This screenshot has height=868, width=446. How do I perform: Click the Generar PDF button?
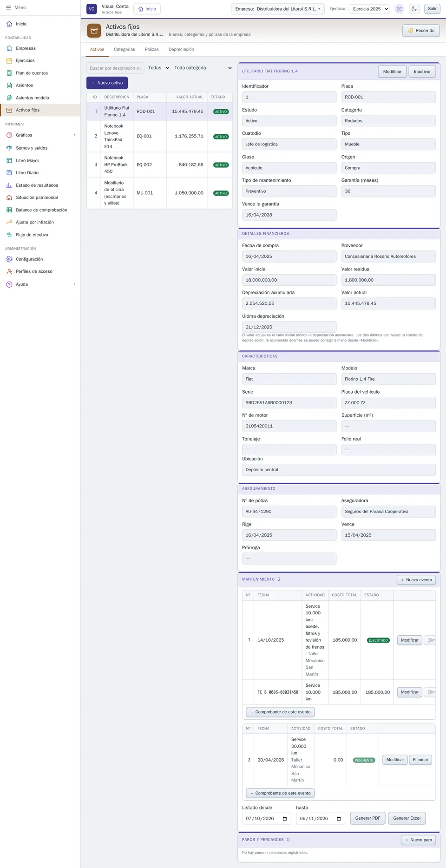coord(367,818)
